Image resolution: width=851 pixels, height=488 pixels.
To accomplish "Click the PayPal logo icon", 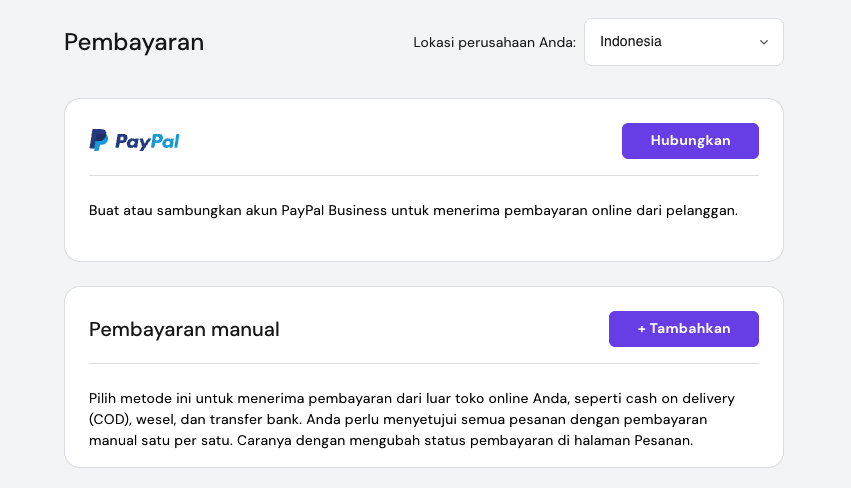I will coord(134,141).
